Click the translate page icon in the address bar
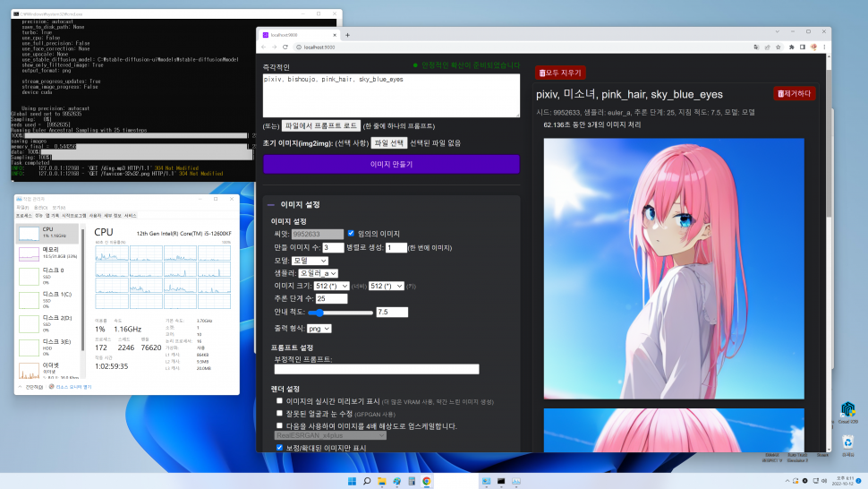Viewport: 868px width, 489px height. pos(756,47)
